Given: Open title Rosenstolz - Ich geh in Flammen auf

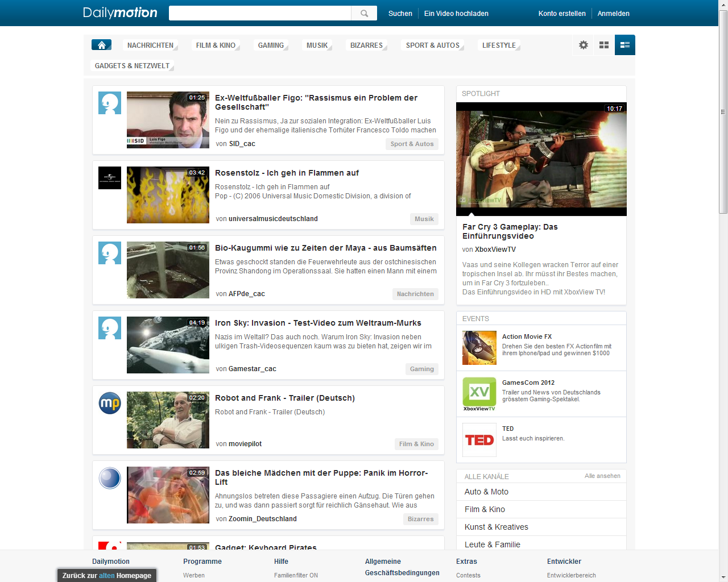Looking at the screenshot, I should point(287,173).
